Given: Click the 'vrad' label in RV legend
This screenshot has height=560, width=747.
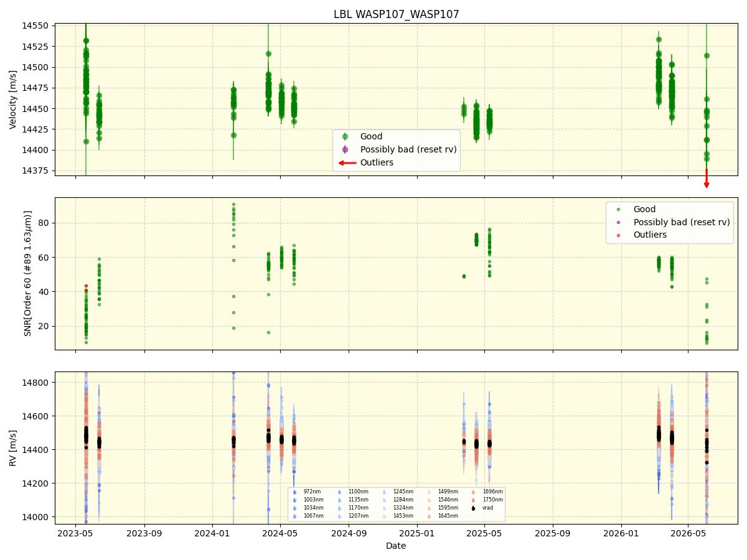Looking at the screenshot, I should (x=488, y=508).
